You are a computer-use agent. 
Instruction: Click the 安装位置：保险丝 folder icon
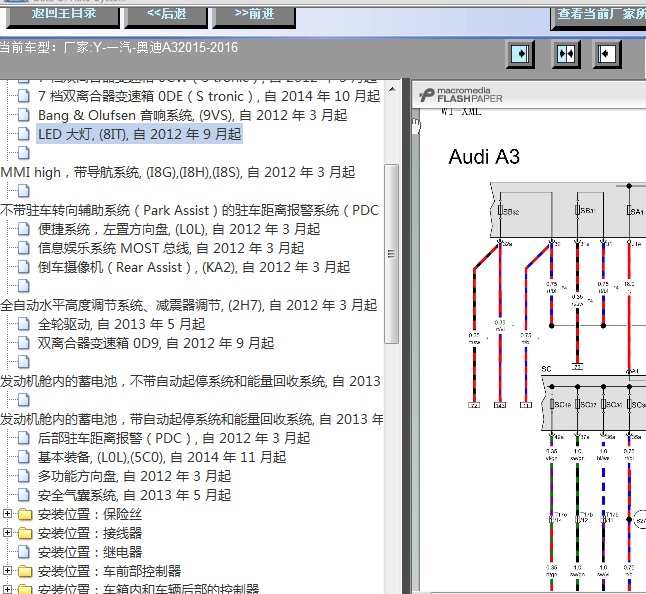pos(25,514)
